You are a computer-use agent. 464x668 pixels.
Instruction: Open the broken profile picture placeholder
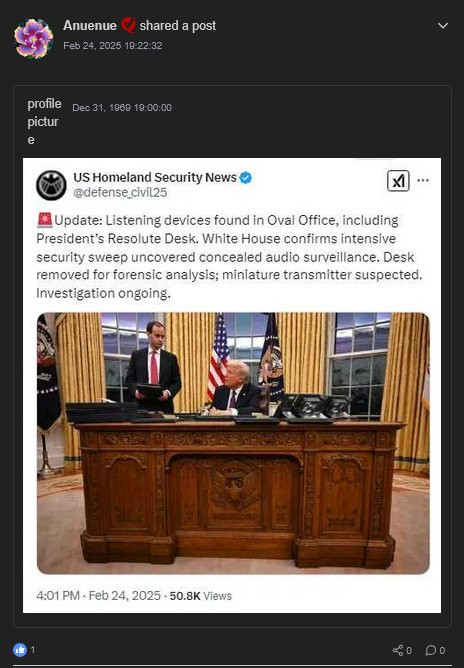(x=44, y=121)
